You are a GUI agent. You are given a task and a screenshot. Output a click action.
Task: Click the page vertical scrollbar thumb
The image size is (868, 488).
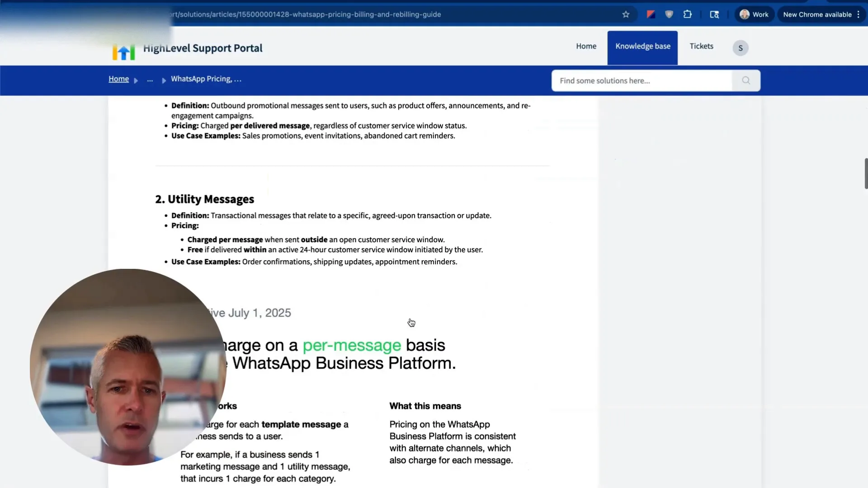(x=866, y=174)
